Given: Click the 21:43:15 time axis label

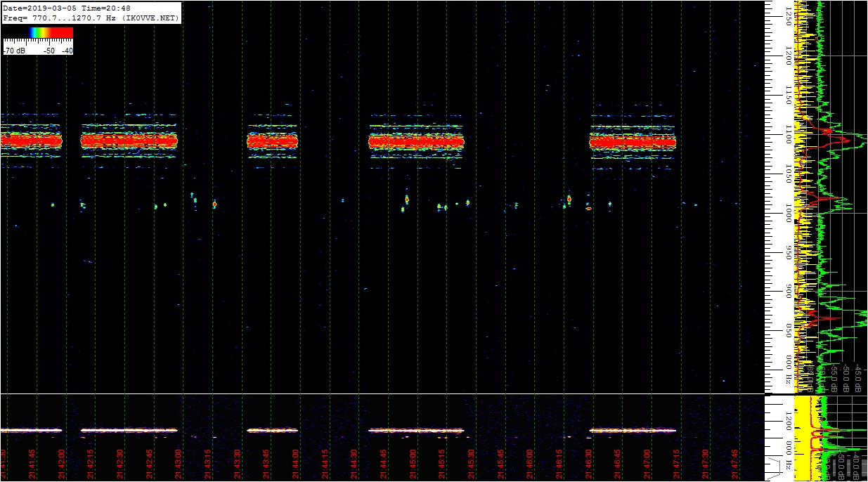Looking at the screenshot, I should (x=207, y=462).
